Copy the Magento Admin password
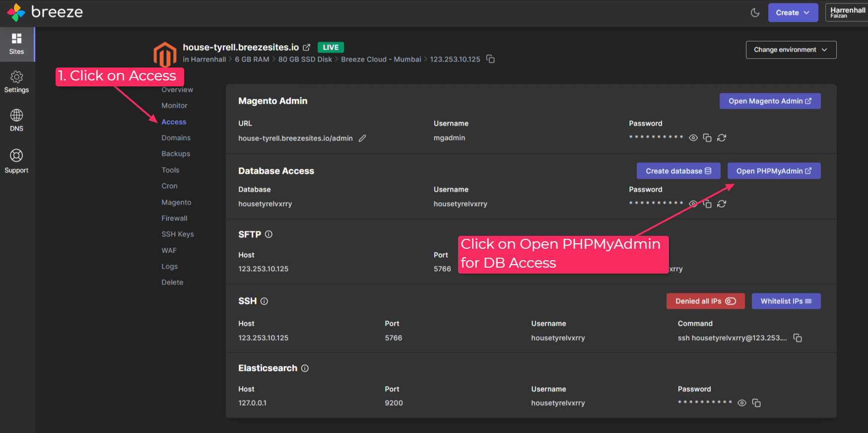This screenshot has height=433, width=868. tap(707, 138)
